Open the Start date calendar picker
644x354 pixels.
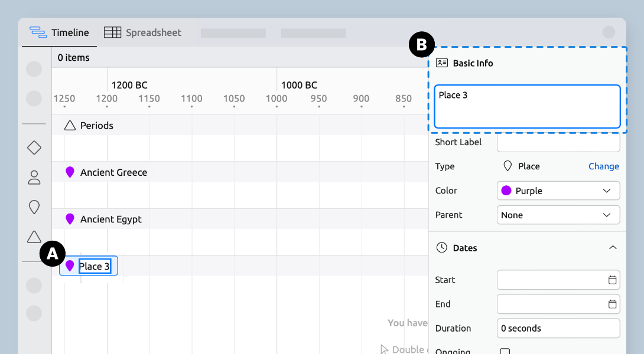click(x=612, y=280)
